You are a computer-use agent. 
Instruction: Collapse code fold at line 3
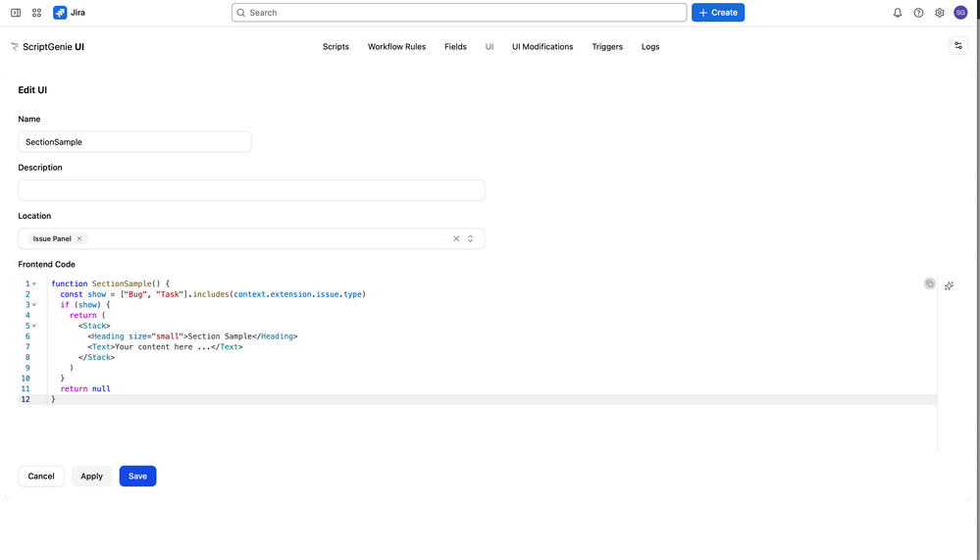[34, 305]
